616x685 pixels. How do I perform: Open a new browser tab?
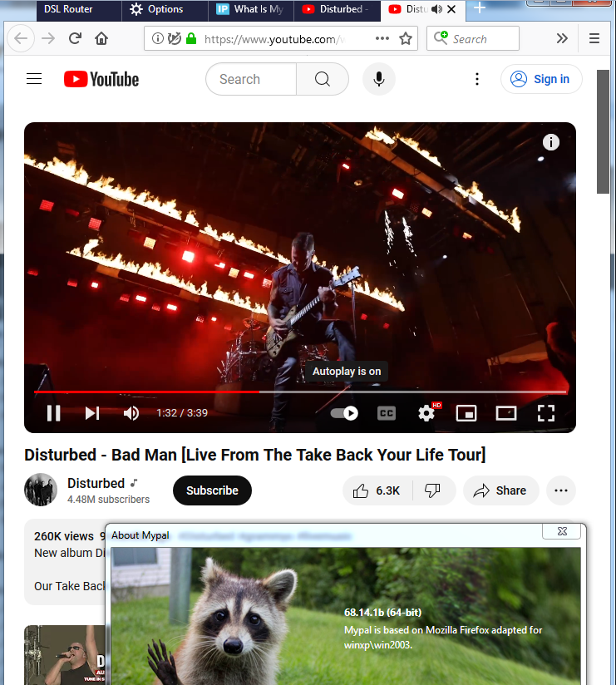(480, 7)
